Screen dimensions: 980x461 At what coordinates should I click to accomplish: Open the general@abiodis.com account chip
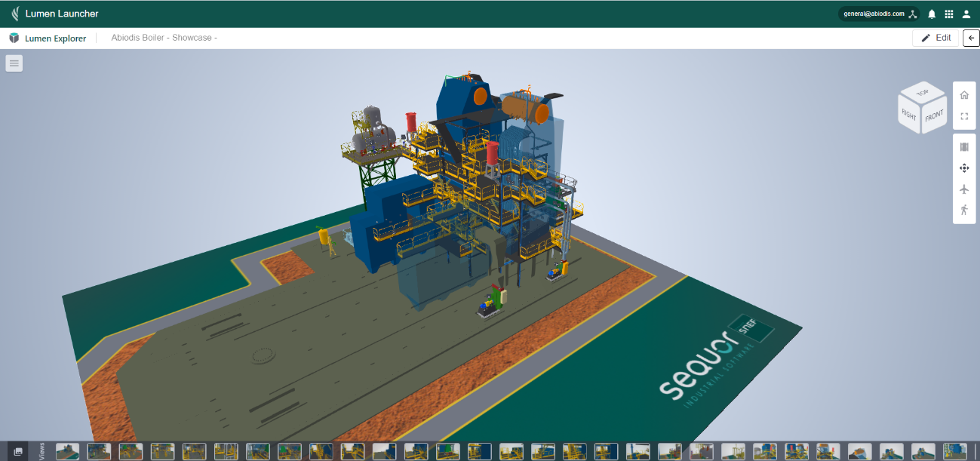pos(879,14)
